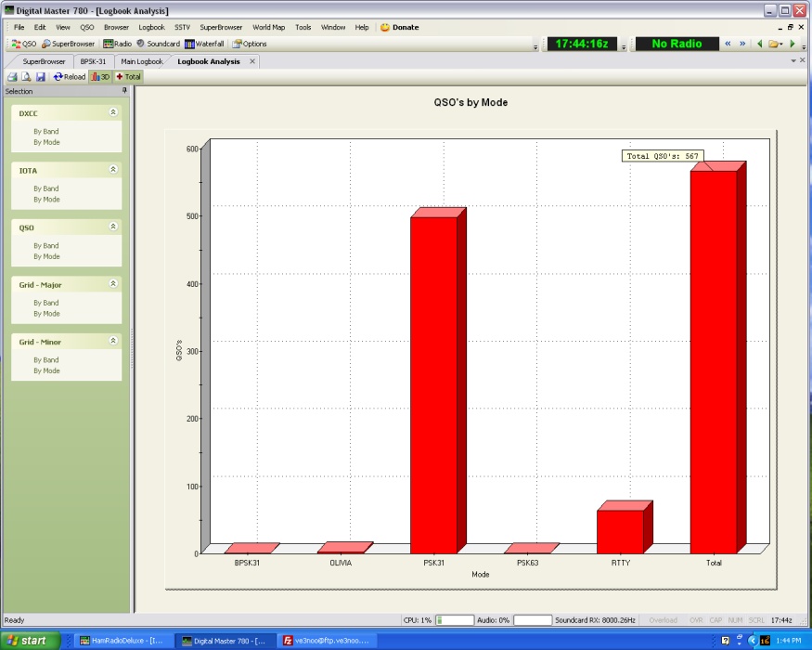Switch to the Main Logbook tab

(x=141, y=61)
